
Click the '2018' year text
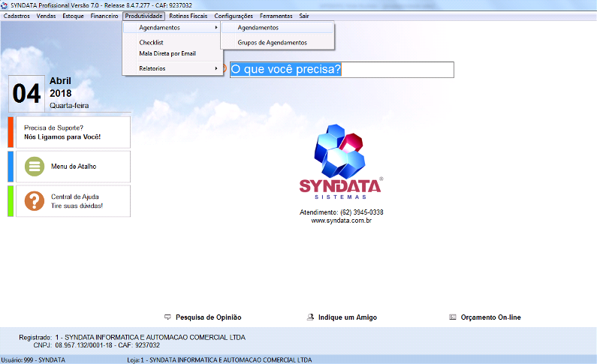coord(61,94)
